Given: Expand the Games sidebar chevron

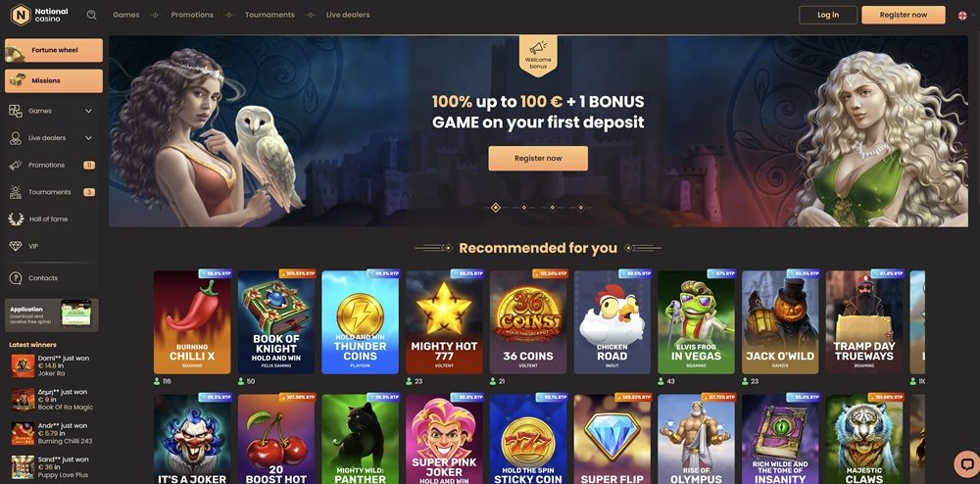Looking at the screenshot, I should point(88,111).
